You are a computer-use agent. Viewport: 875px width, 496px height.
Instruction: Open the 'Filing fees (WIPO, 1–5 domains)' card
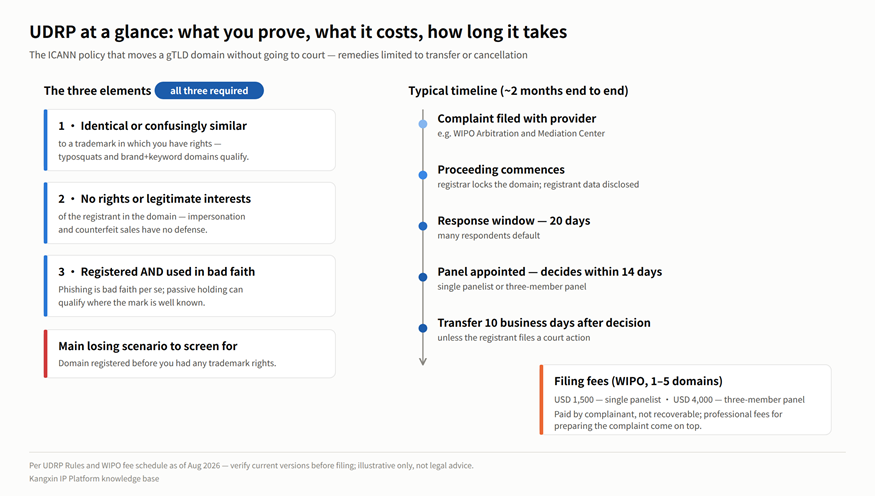coord(685,399)
